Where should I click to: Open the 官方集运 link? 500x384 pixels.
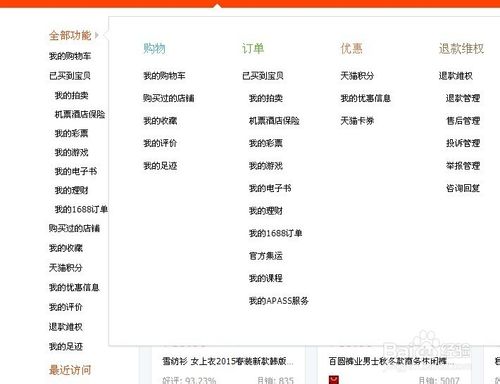click(266, 256)
